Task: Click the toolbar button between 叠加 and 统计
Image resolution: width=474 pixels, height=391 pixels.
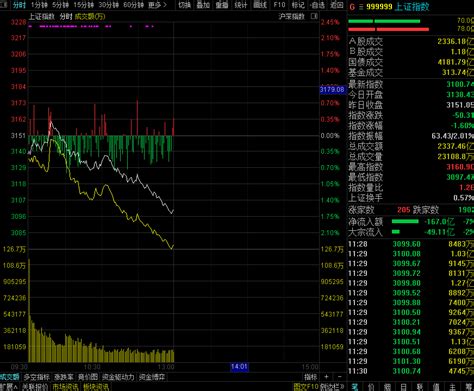Action: pos(222,5)
